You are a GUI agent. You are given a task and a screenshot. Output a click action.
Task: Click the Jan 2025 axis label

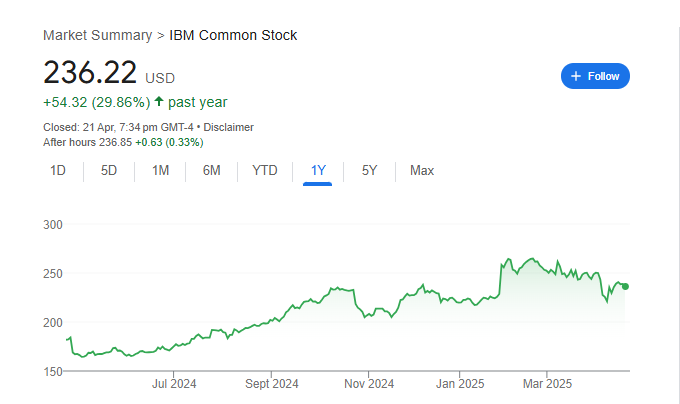click(460, 384)
